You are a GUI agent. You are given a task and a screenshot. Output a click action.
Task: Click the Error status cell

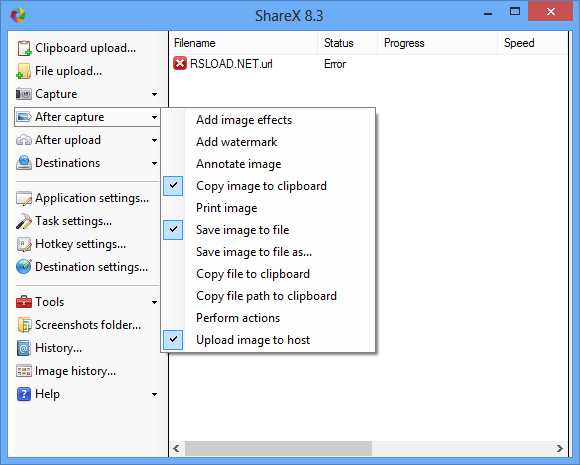pos(335,64)
